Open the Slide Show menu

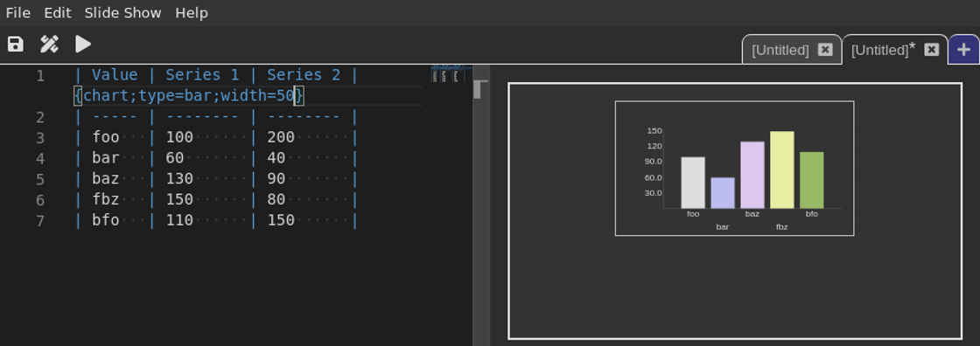click(123, 12)
